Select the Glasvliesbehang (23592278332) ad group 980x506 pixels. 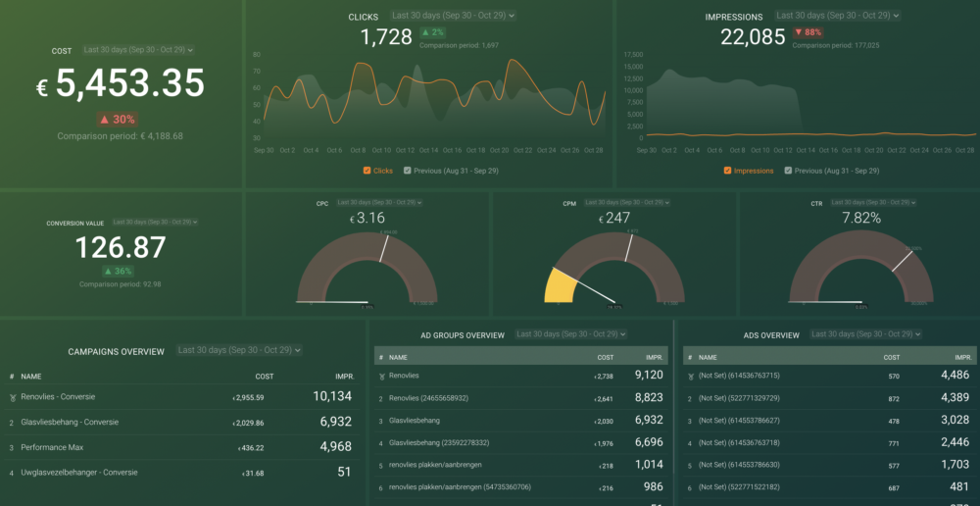click(521, 443)
